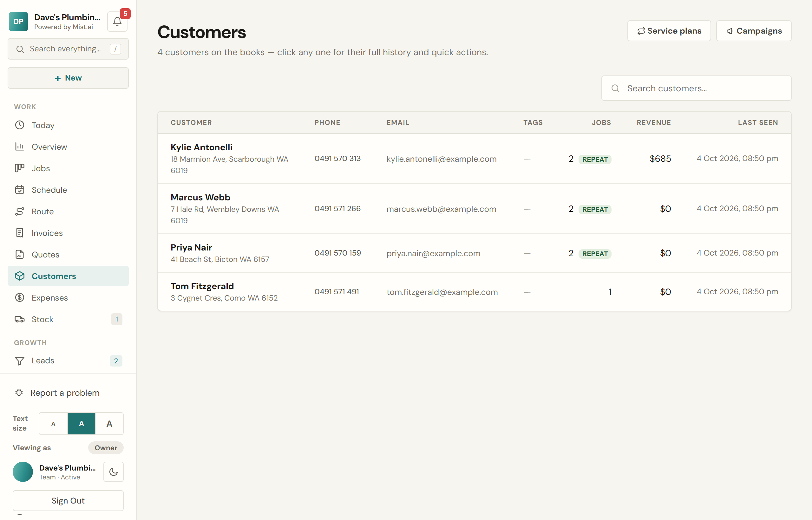The width and height of the screenshot is (812, 520).
Task: Click the Leads funnel icon
Action: [x=20, y=361]
